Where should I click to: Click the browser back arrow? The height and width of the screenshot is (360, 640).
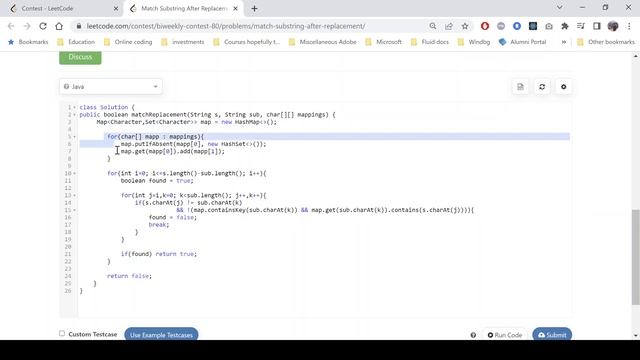point(11,26)
